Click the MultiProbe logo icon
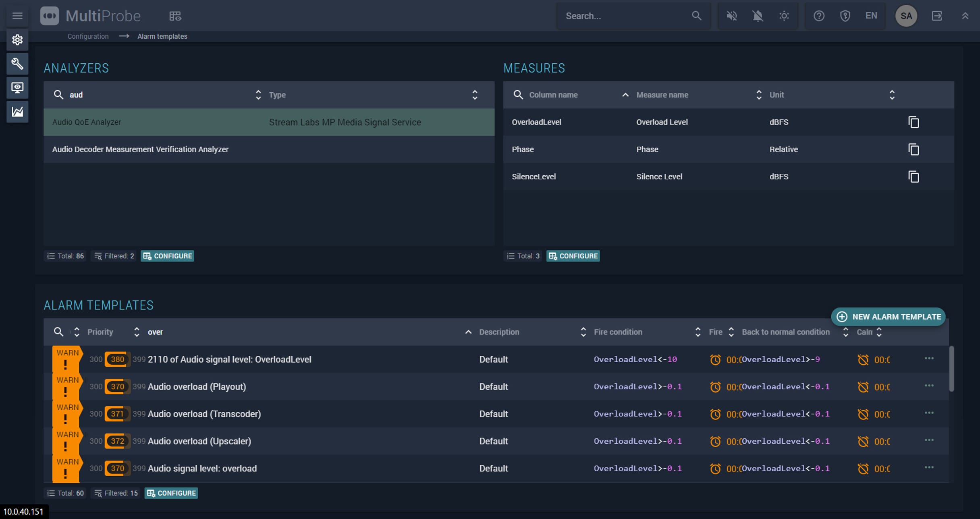 pyautogui.click(x=50, y=16)
